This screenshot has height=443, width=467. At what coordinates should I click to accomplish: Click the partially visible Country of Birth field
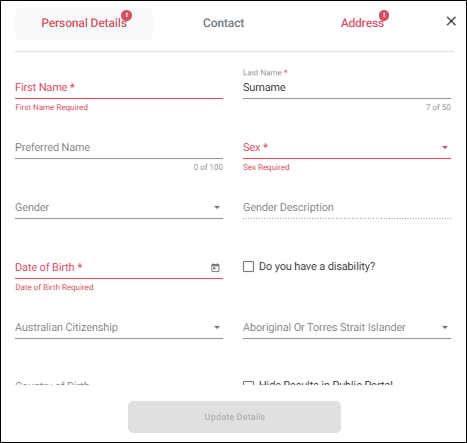click(119, 384)
